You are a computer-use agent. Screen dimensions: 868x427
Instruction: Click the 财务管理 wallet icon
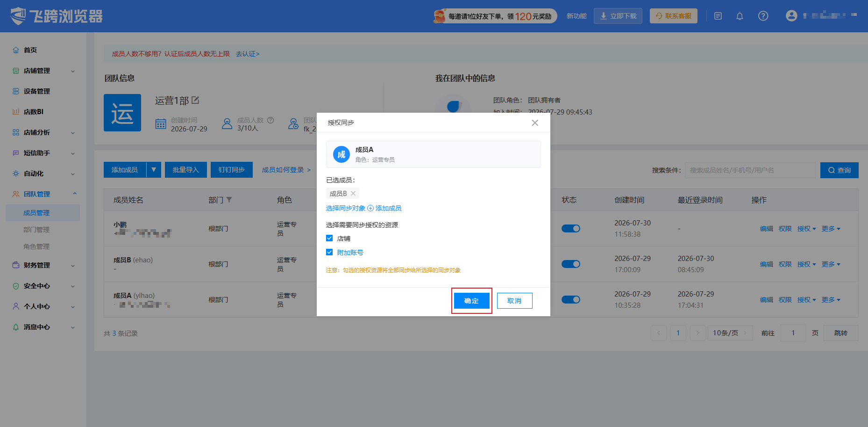[x=16, y=265]
